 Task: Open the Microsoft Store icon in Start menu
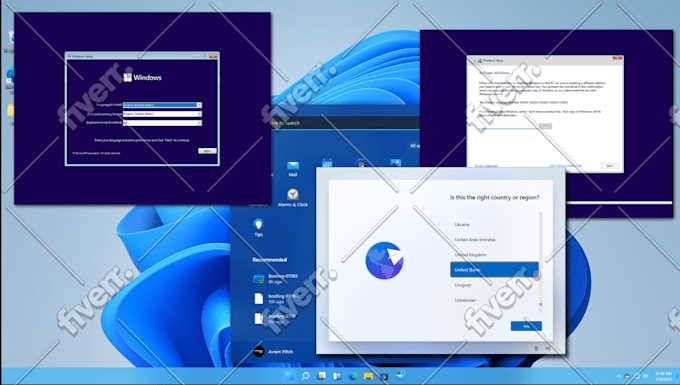(x=361, y=163)
